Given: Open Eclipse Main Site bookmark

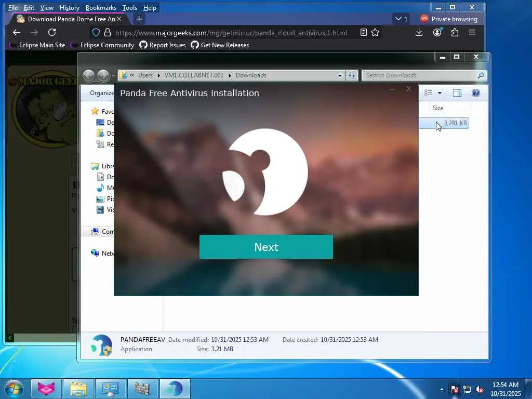Looking at the screenshot, I should 37,45.
